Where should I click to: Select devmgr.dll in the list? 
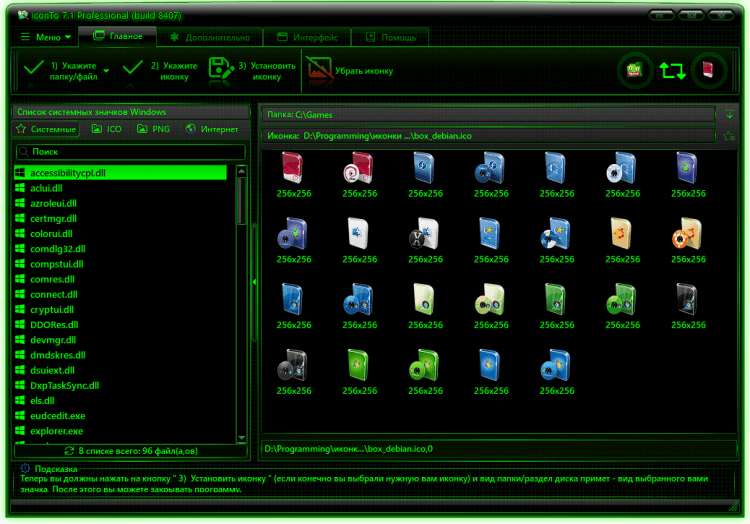tap(121, 340)
